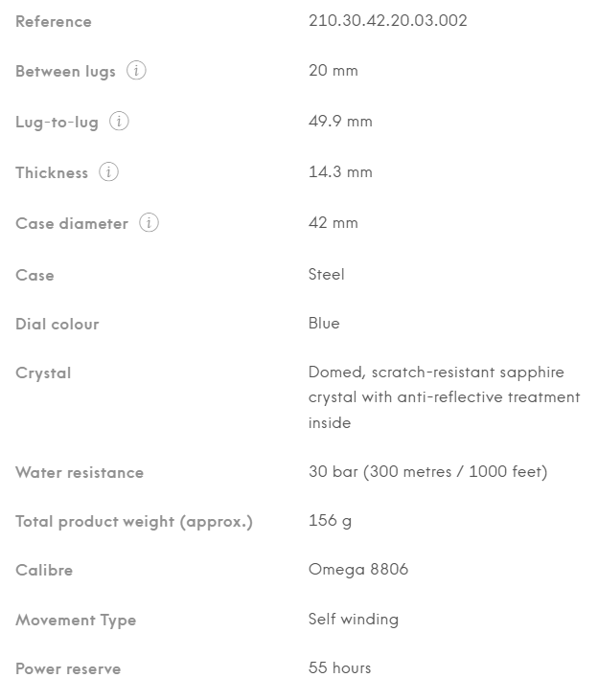This screenshot has width=598, height=700.
Task: Click the domed sapphire crystal description
Action: click(x=445, y=397)
